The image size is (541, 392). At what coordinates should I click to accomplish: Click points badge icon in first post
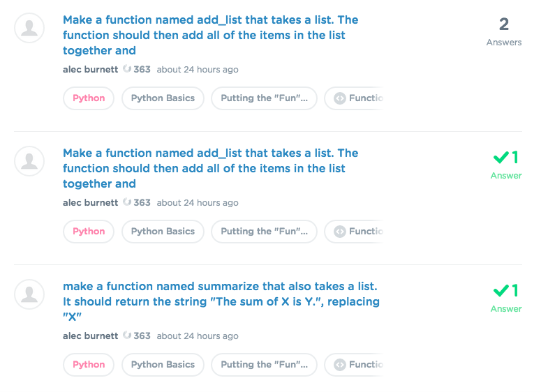tap(127, 69)
